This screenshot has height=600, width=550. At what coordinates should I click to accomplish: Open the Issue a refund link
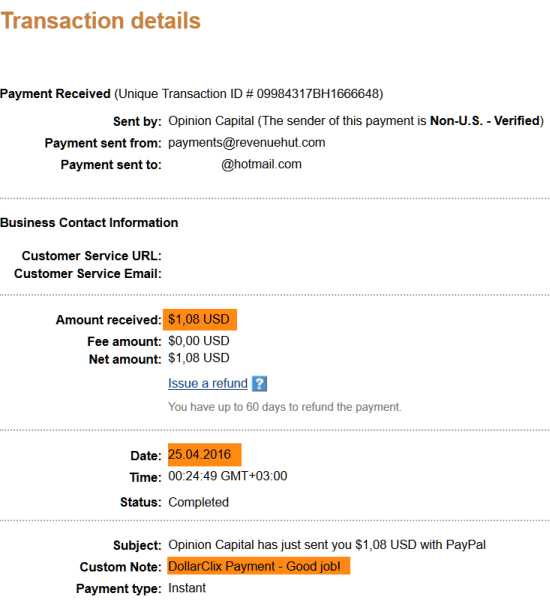[x=208, y=383]
